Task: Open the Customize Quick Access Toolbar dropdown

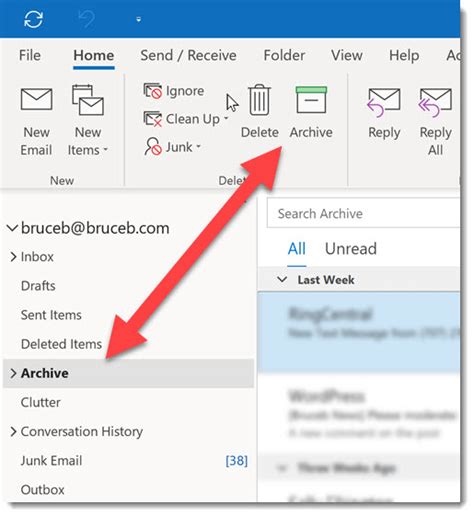Action: point(139,20)
